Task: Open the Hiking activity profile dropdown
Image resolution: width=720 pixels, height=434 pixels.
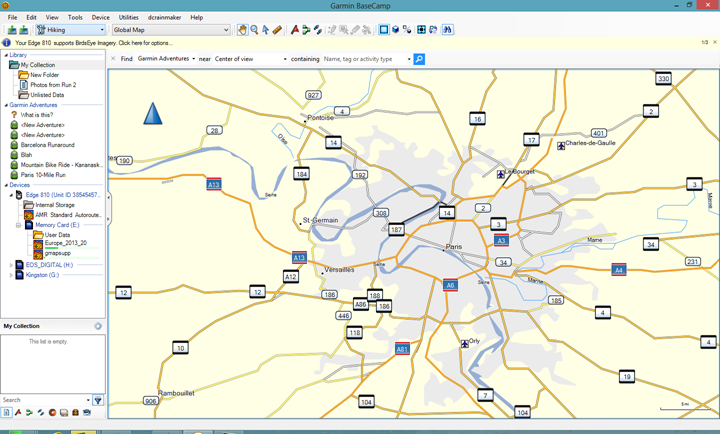Action: pyautogui.click(x=71, y=30)
